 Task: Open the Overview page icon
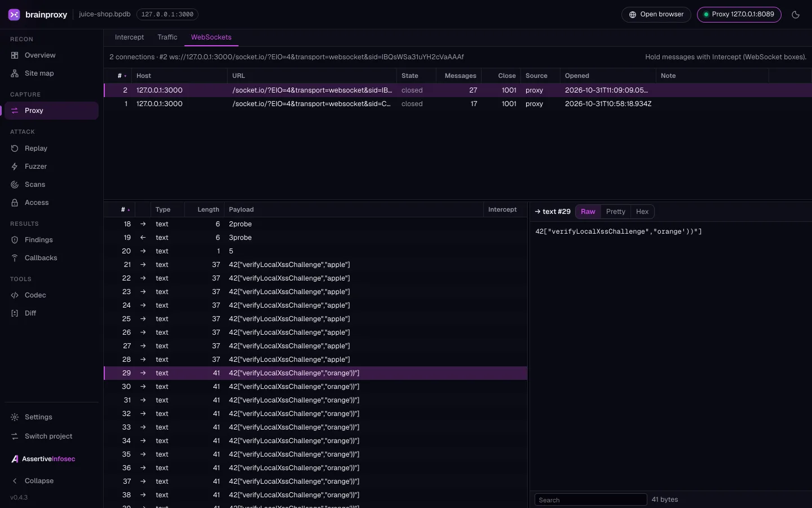(15, 55)
